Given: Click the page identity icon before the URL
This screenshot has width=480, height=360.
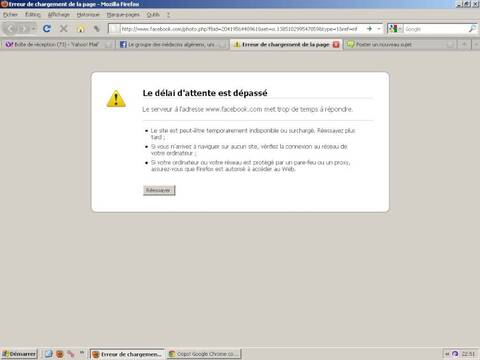Looking at the screenshot, I should (x=114, y=29).
